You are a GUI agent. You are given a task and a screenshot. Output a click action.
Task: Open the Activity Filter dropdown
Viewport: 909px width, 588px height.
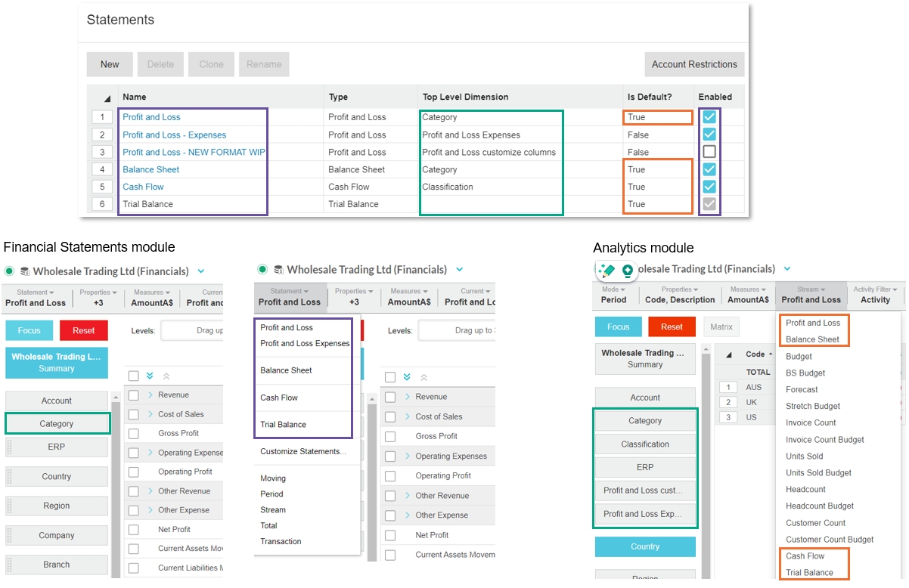[x=875, y=295]
